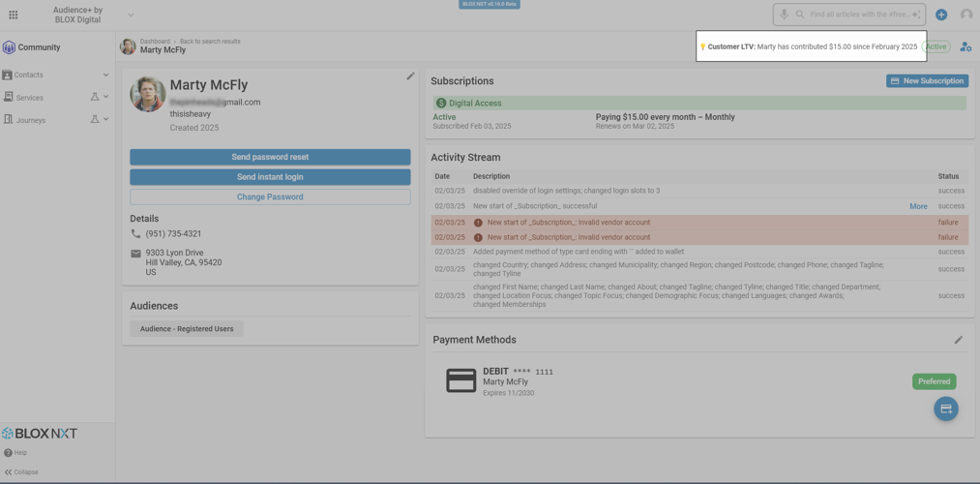The image size is (980, 484).
Task: Click the 'New Subscription' button
Action: (x=927, y=80)
